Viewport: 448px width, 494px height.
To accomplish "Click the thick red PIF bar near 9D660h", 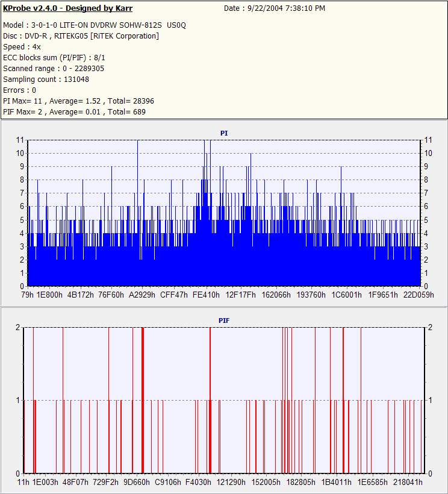I will point(143,400).
